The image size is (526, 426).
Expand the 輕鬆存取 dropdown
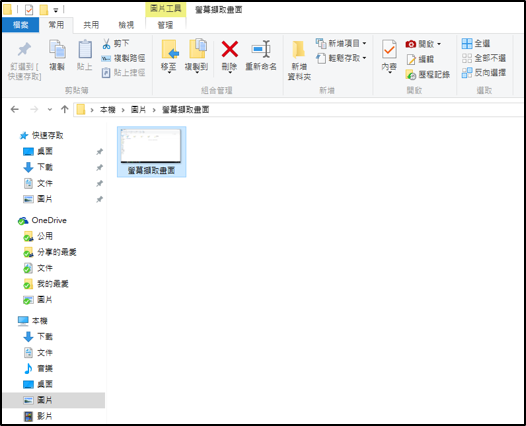tap(364, 58)
